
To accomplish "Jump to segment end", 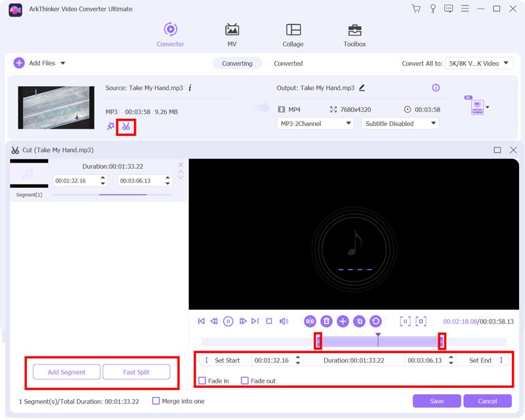I will point(255,322).
